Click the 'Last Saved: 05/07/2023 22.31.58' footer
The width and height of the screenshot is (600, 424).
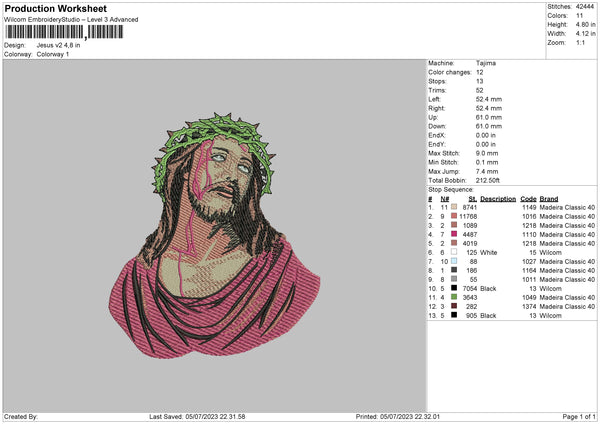coord(197,417)
